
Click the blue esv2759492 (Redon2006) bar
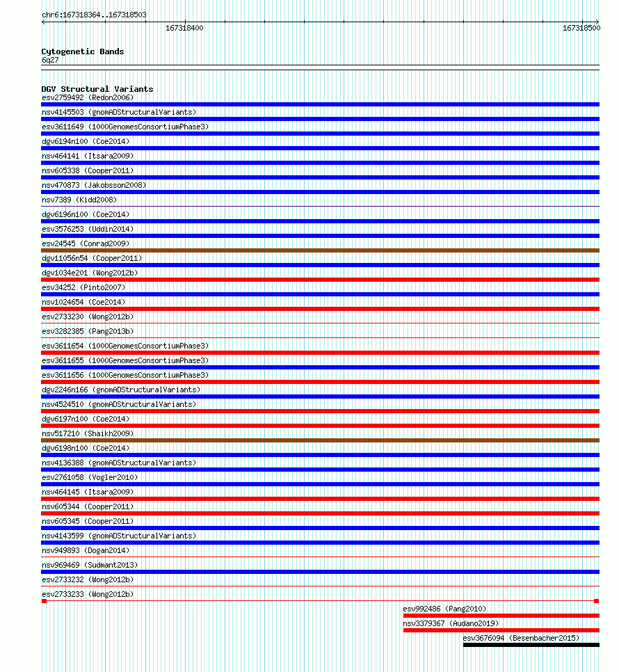tap(321, 104)
